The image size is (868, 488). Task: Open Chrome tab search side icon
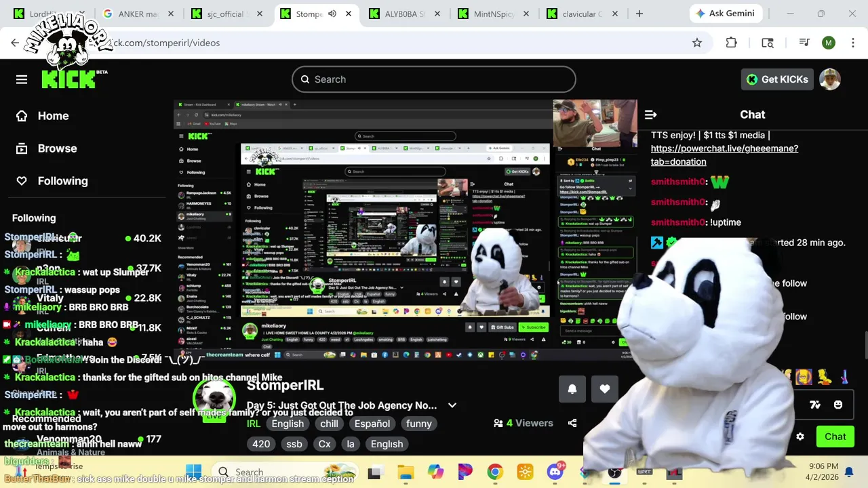[x=768, y=43]
